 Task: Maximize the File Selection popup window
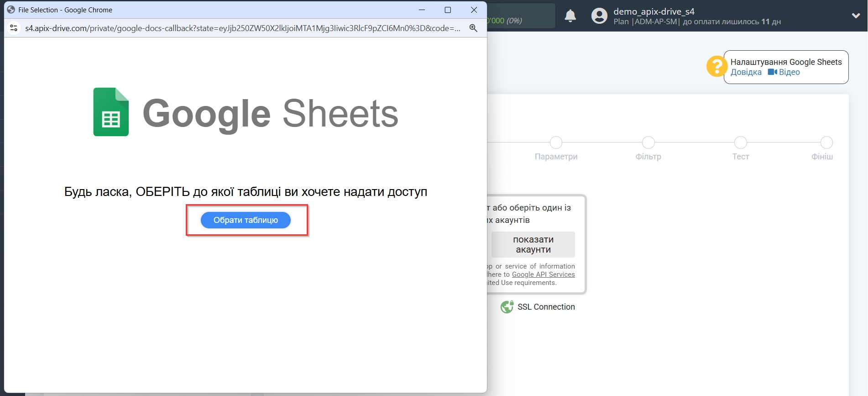[x=448, y=10]
